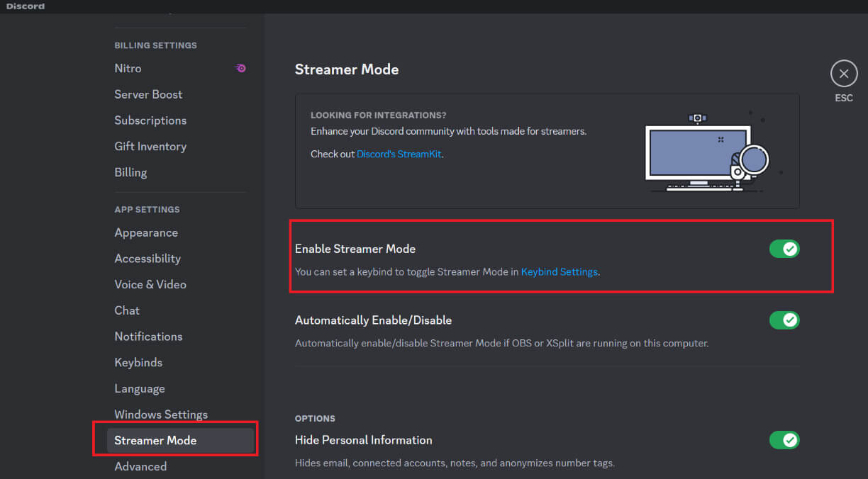Click the Nitro badge icon in sidebar
This screenshot has height=479, width=868.
point(240,68)
